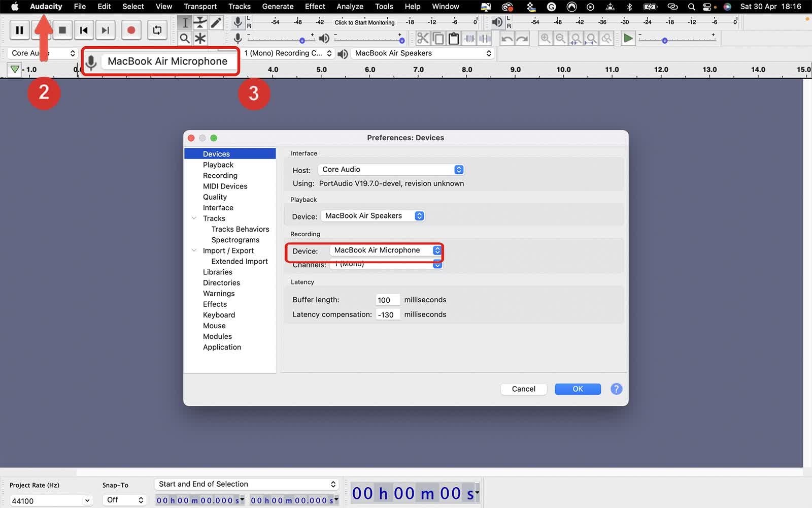Screen dimensions: 812x508
Task: Select the Zoom magnifier tool
Action: pos(185,38)
